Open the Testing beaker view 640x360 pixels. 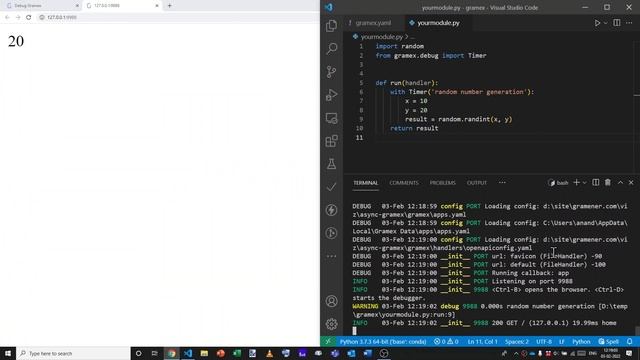pos(331,164)
